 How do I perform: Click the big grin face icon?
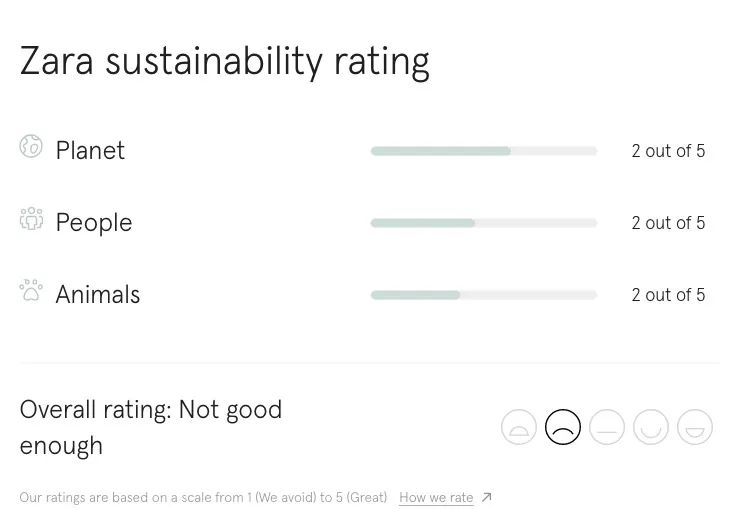695,427
